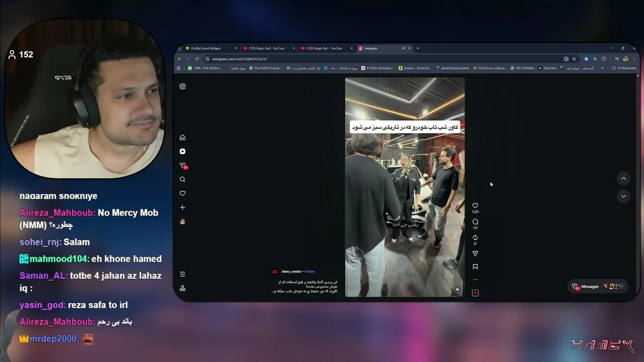Open the 1,000+ Free Motion bookmark
This screenshot has height=362, width=644.
pos(204,68)
